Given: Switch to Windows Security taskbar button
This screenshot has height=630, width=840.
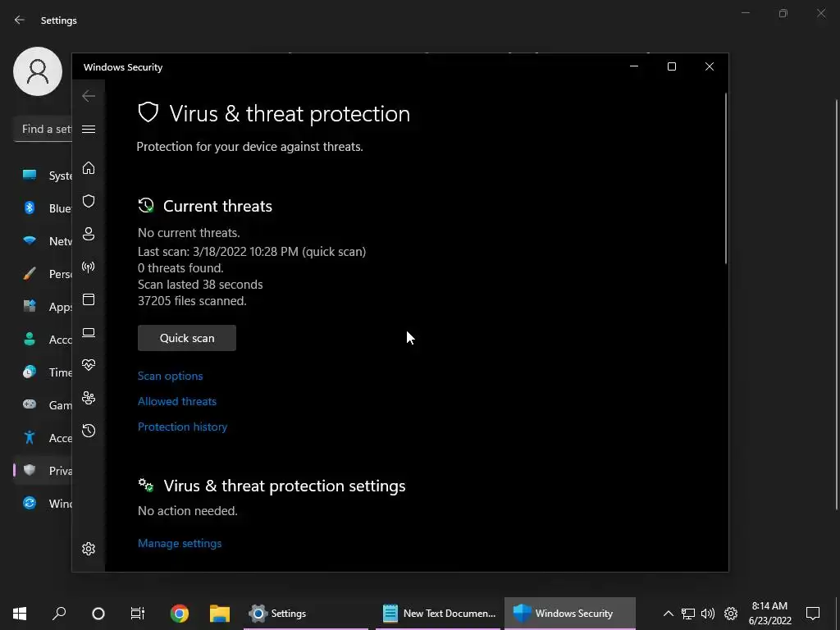Looking at the screenshot, I should pyautogui.click(x=570, y=614).
